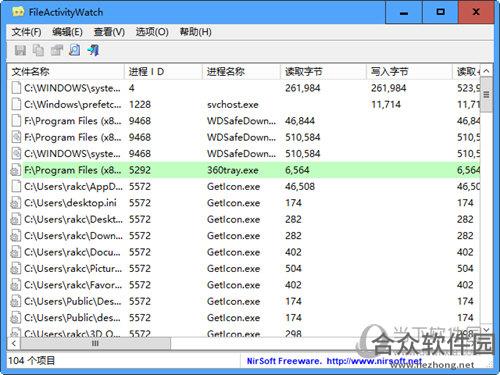Image resolution: width=500 pixels, height=375 pixels.
Task: Select the C:\Users\rakc\Deskt... row
Action: [244, 219]
